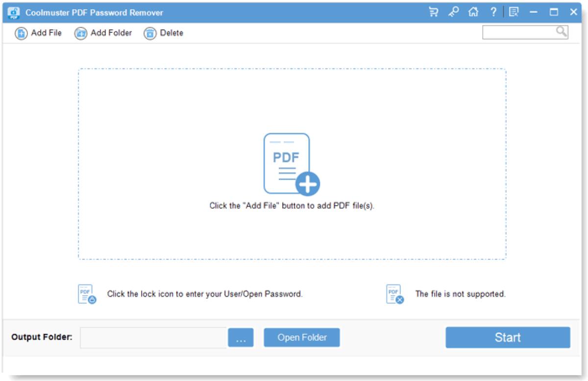Click the locked PDF legend icon
This screenshot has width=588, height=381.
86,294
